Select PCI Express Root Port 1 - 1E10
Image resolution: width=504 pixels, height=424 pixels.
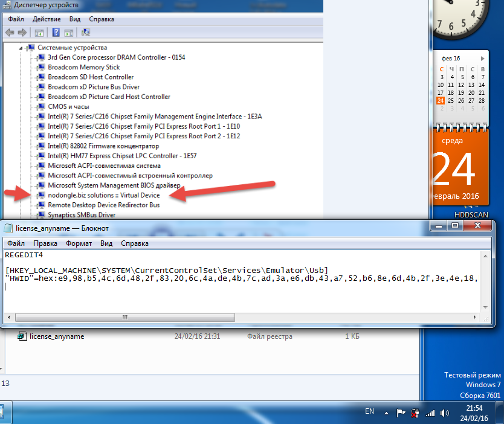(x=144, y=126)
